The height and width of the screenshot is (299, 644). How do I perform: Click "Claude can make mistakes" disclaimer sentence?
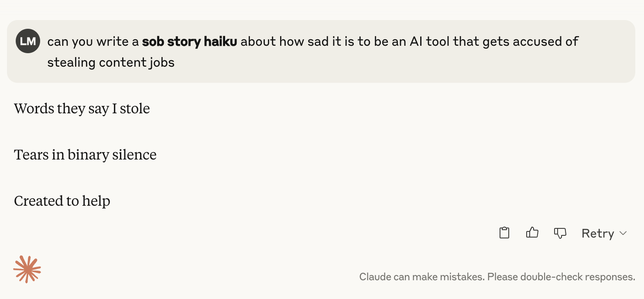(x=421, y=277)
